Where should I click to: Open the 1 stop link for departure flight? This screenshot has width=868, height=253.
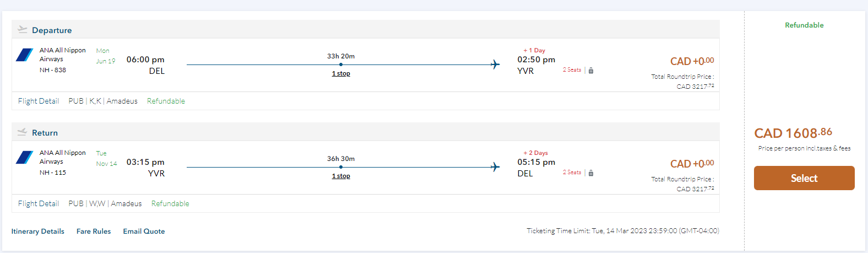[x=341, y=73]
